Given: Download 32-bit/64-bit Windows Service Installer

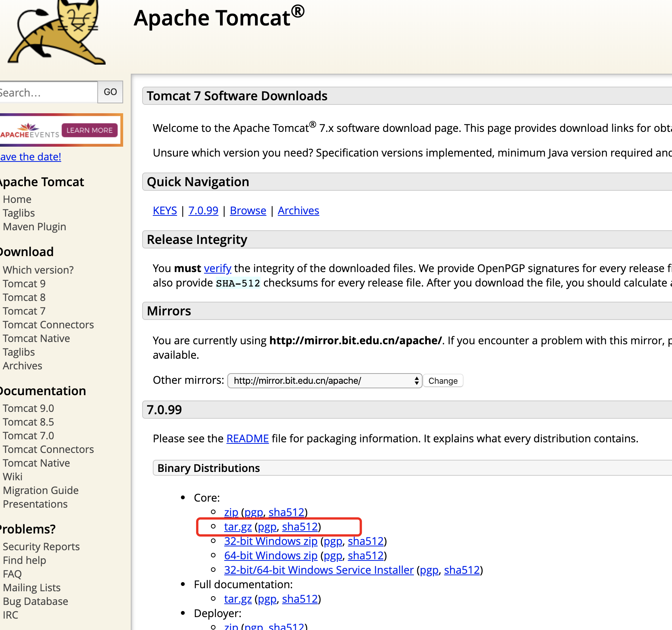Looking at the screenshot, I should pos(319,570).
